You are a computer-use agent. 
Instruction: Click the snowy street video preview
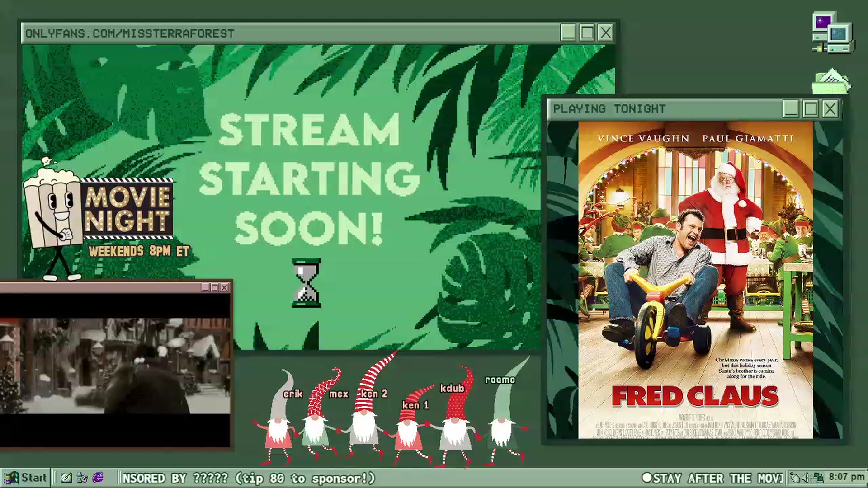(115, 366)
